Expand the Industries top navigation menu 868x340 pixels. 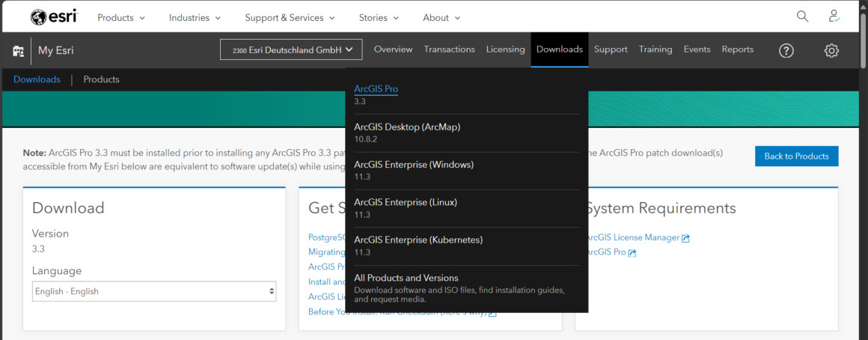click(195, 18)
